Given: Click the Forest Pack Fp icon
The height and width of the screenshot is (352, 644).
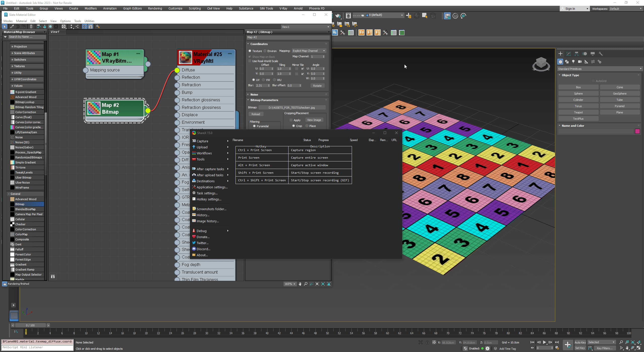Looking at the screenshot, I should [x=361, y=32].
